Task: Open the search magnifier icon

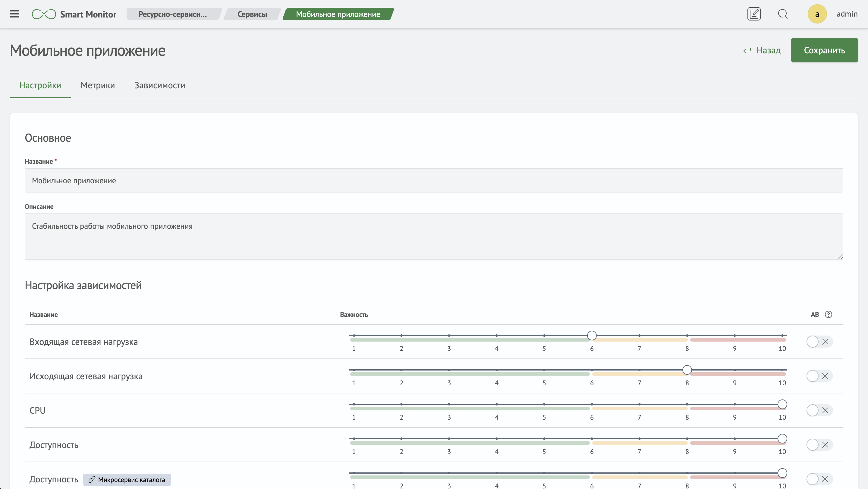Action: (783, 14)
